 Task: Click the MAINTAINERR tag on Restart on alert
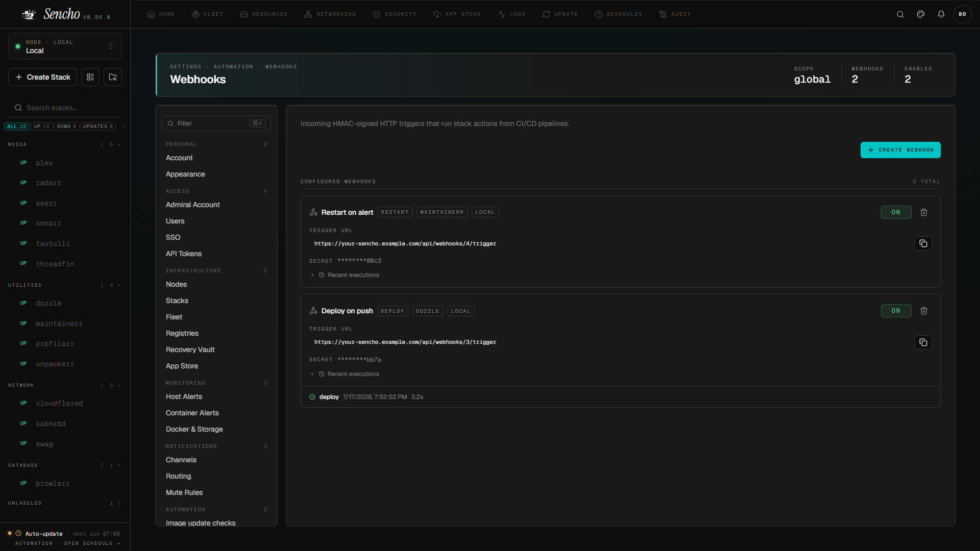click(x=442, y=212)
